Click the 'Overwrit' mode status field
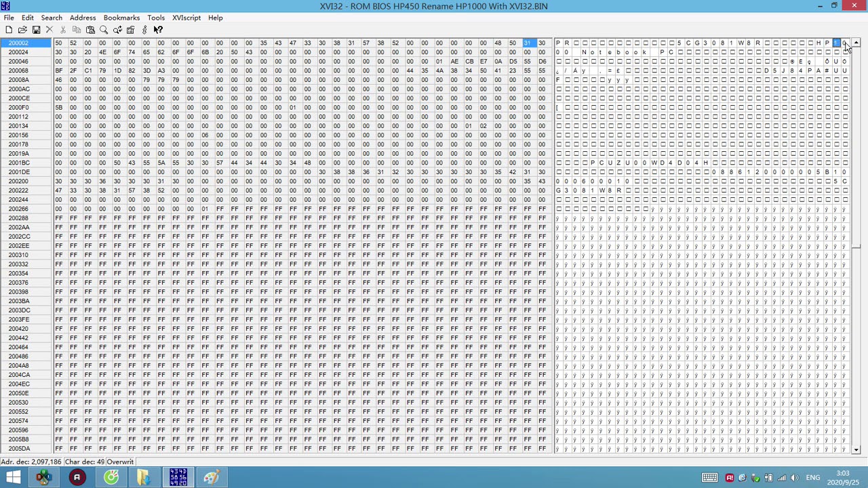The height and width of the screenshot is (488, 868). tap(120, 462)
